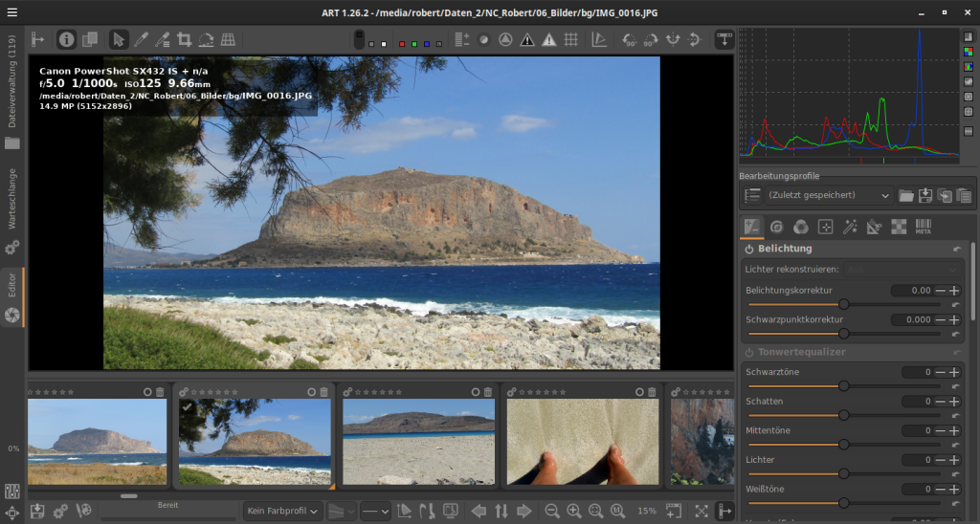Open the disabled Lichter rekonstruieren dropdown

pos(902,270)
